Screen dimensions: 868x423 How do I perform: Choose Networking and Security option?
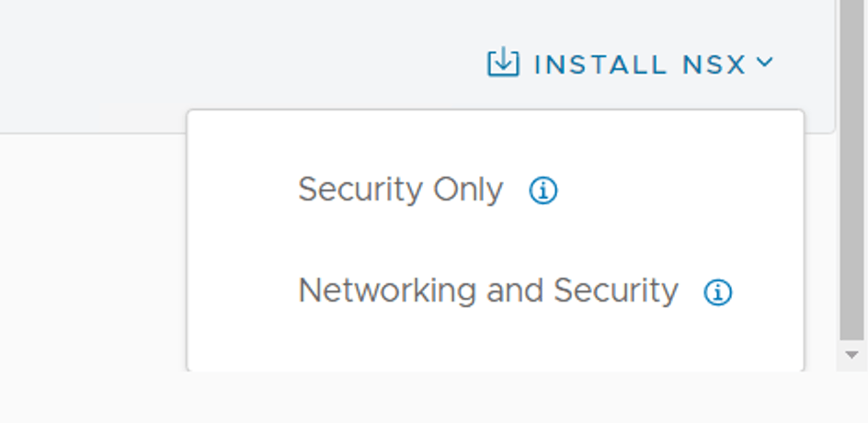click(488, 292)
